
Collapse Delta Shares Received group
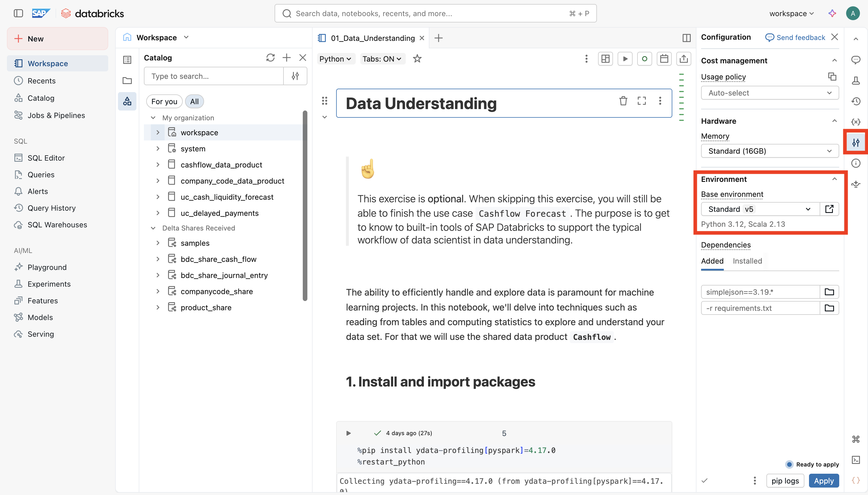[x=153, y=228]
